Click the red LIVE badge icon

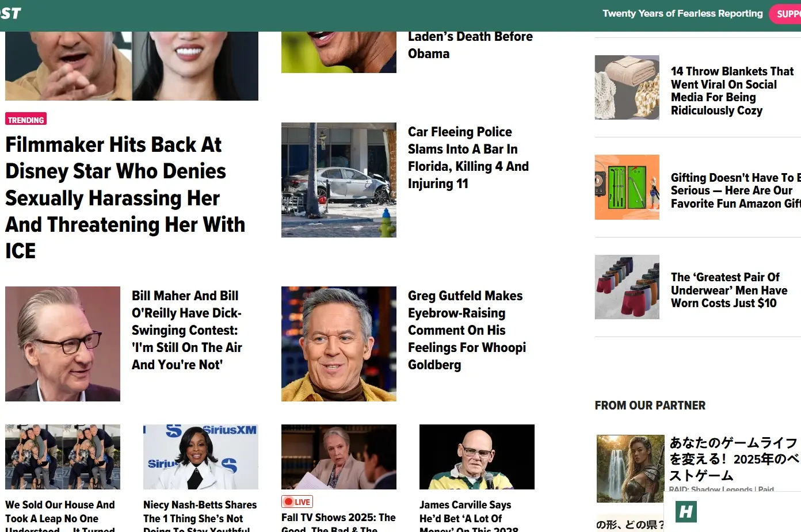point(297,502)
